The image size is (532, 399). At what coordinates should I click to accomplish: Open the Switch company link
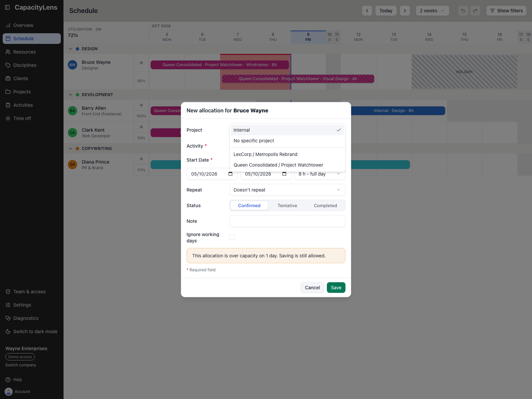[21, 365]
